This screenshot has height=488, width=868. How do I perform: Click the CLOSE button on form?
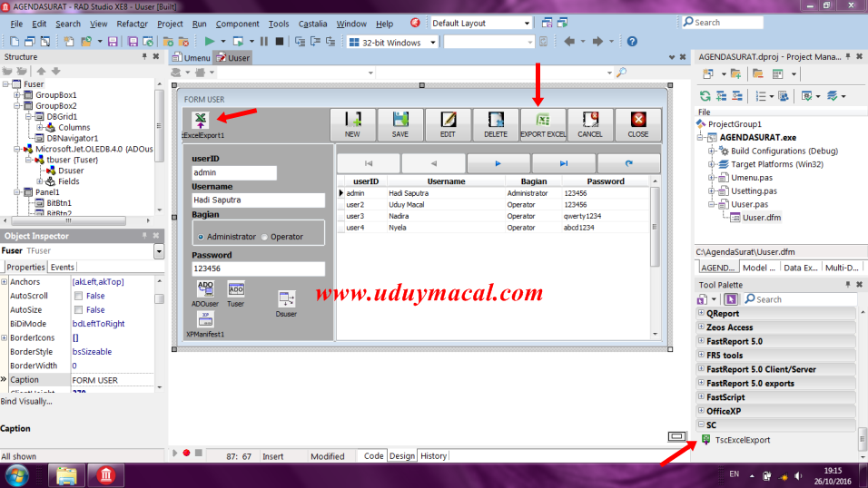click(x=637, y=124)
